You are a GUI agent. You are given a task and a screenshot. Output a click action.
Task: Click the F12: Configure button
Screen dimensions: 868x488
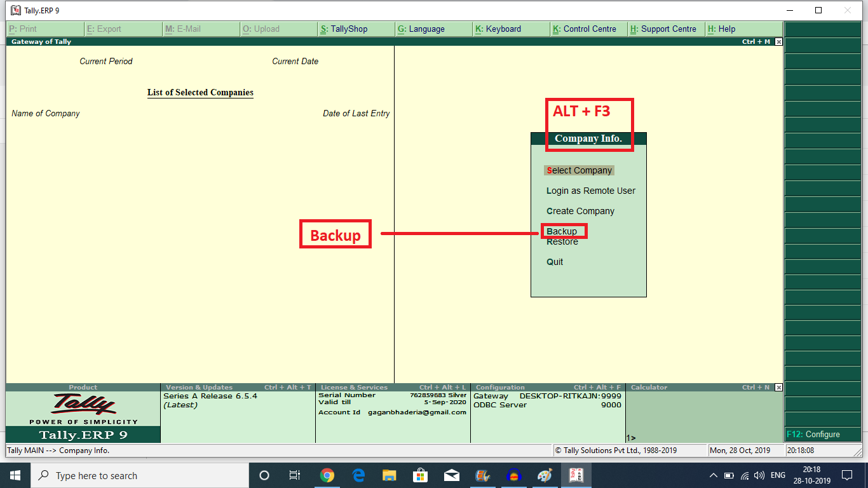tap(822, 434)
